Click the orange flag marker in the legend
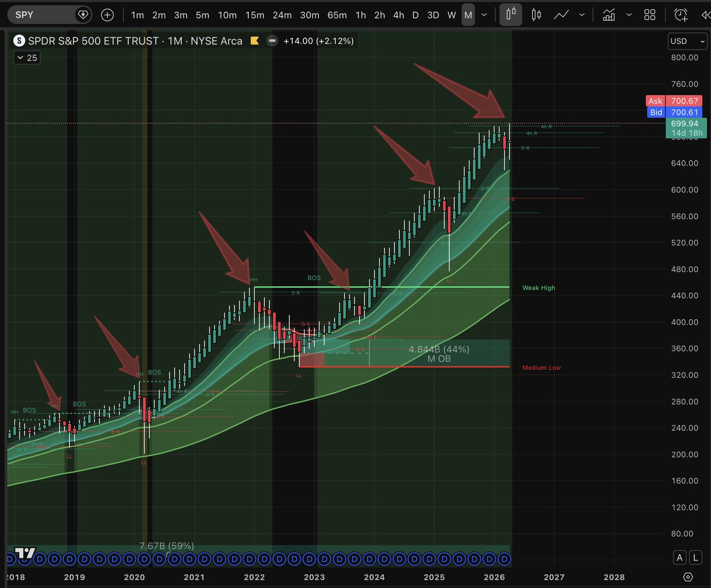 pos(254,41)
